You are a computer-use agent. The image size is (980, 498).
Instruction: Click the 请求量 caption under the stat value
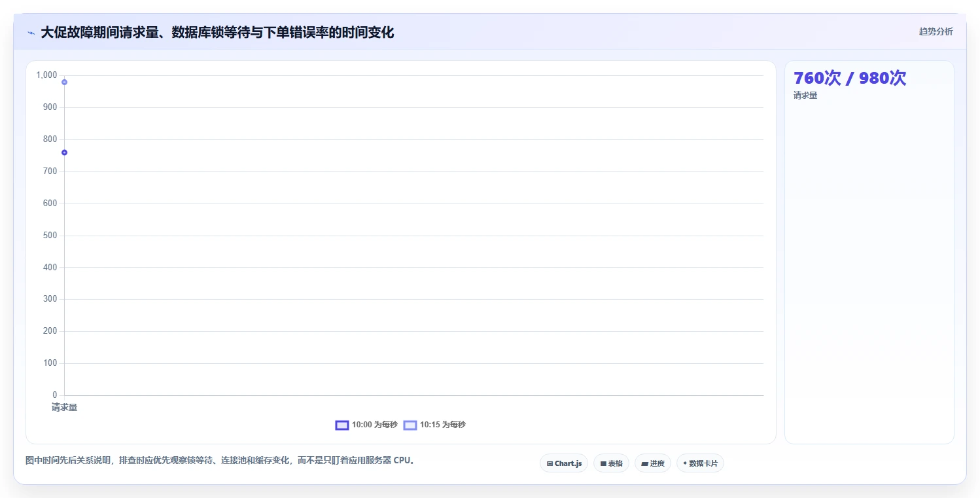click(805, 96)
